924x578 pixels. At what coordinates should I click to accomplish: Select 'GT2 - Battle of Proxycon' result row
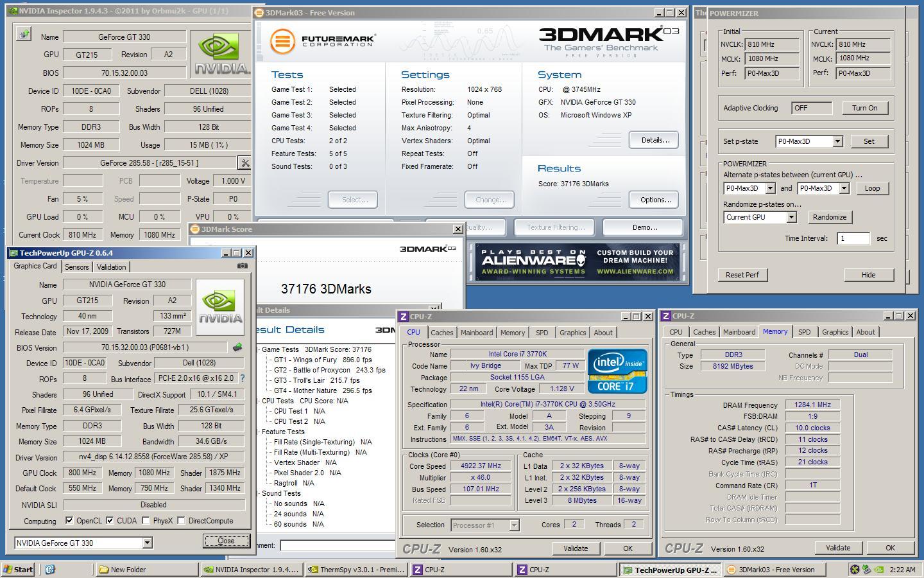click(329, 370)
